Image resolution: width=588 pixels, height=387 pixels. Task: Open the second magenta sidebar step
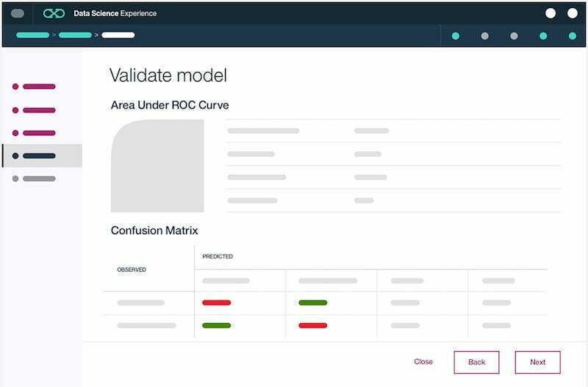point(34,110)
